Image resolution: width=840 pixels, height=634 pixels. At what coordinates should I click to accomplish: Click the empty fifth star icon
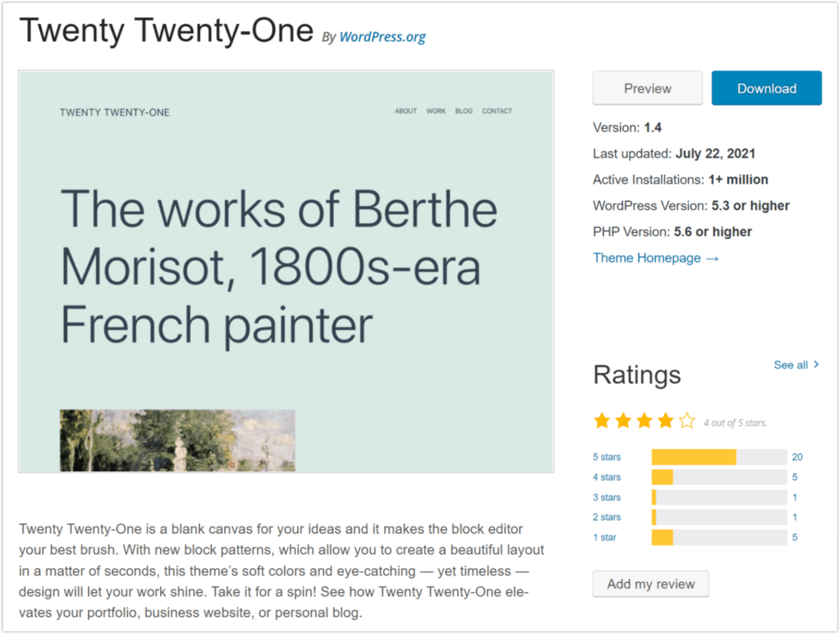[x=686, y=421]
